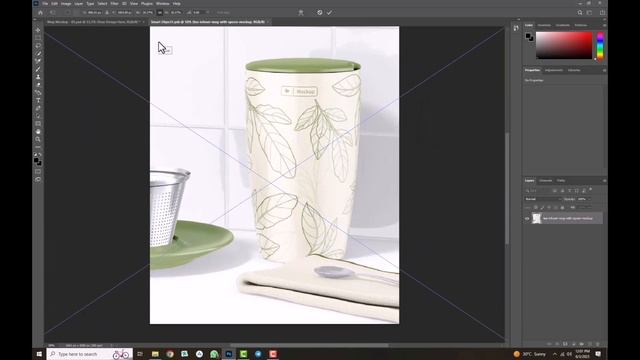640x360 pixels.
Task: Switch to the Channels tab
Action: click(545, 180)
